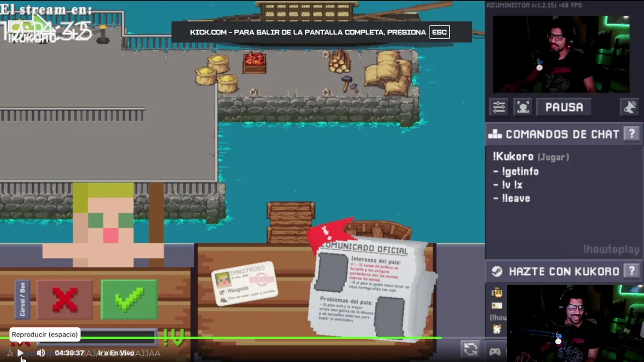Click the pixel cat item icon
Viewport: 644px width, 362px height.
(497, 329)
